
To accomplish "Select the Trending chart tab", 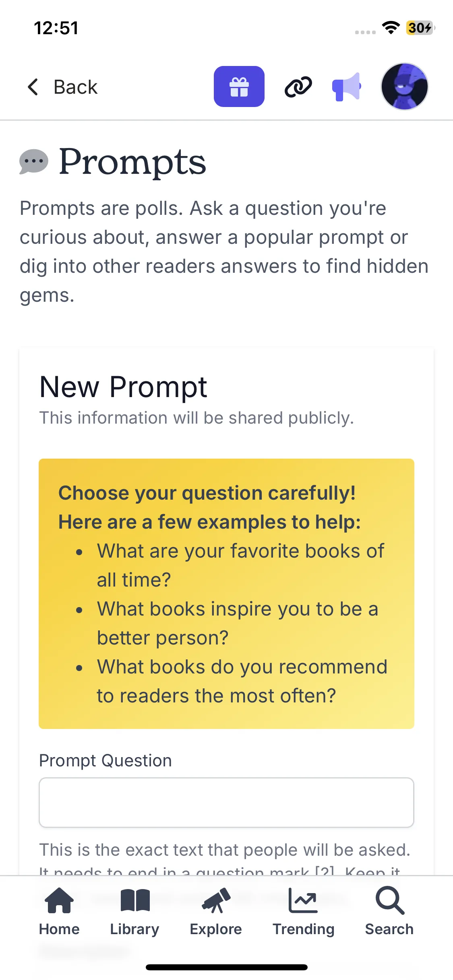I will tap(303, 912).
